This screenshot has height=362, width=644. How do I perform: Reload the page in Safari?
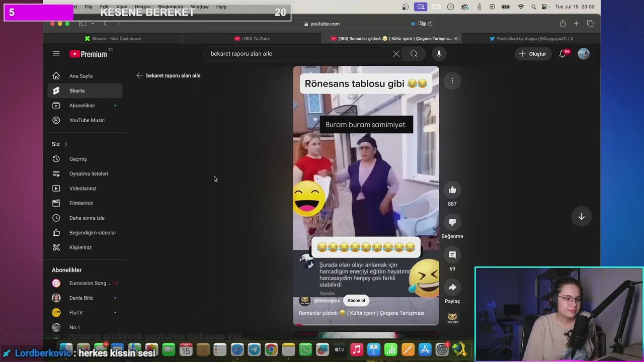(x=430, y=24)
